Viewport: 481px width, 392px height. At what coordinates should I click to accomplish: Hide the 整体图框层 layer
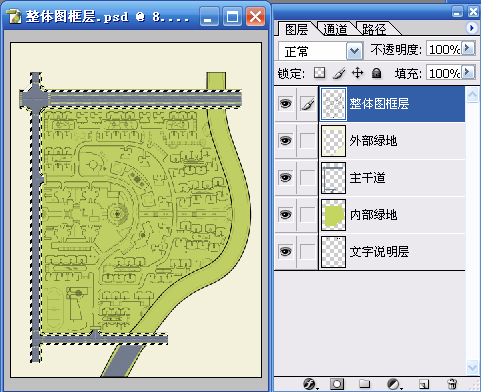[x=285, y=104]
